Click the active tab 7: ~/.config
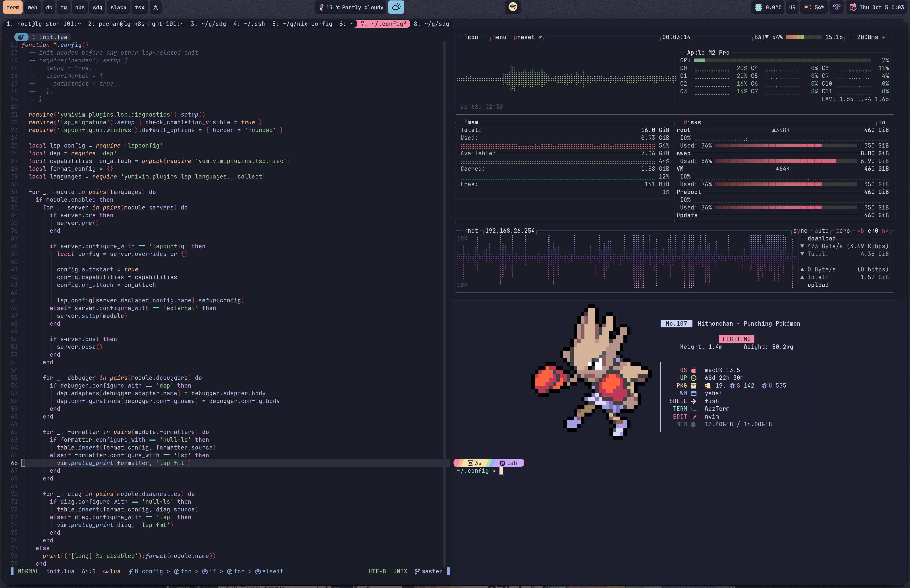This screenshot has width=910, height=588. (x=383, y=24)
